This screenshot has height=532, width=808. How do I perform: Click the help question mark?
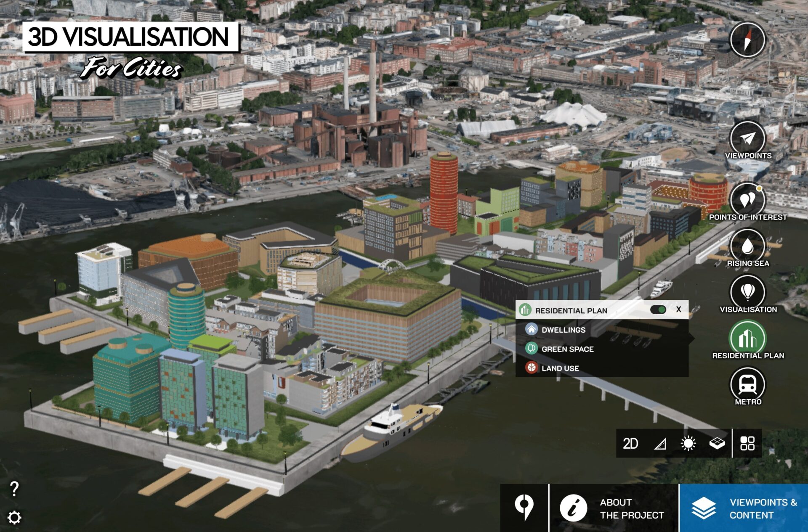[x=14, y=489]
